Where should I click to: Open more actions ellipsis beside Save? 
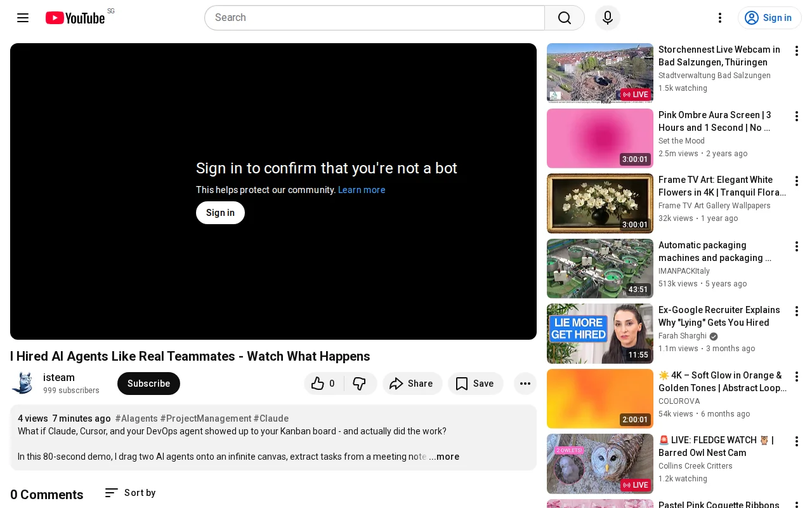pyautogui.click(x=525, y=384)
